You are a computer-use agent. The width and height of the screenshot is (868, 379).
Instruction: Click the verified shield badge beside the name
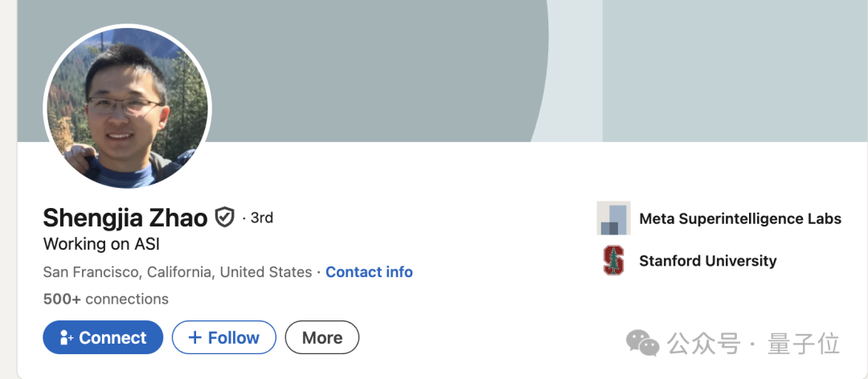pyautogui.click(x=224, y=218)
